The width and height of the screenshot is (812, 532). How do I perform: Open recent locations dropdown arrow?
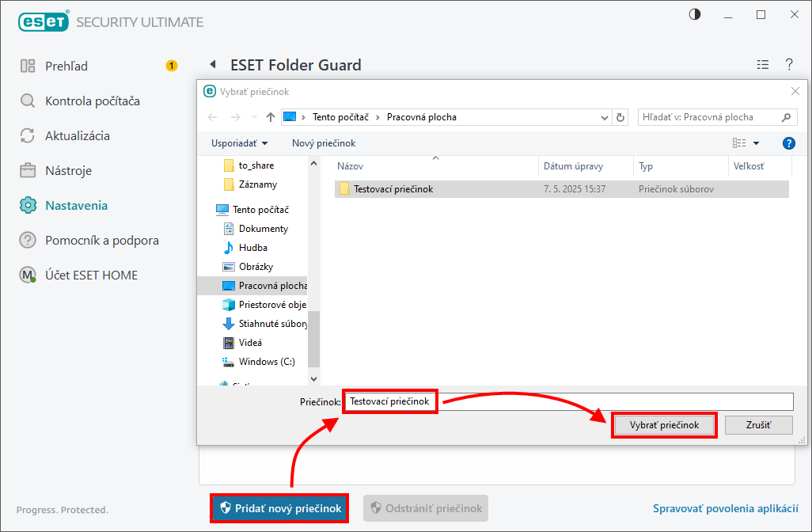254,117
